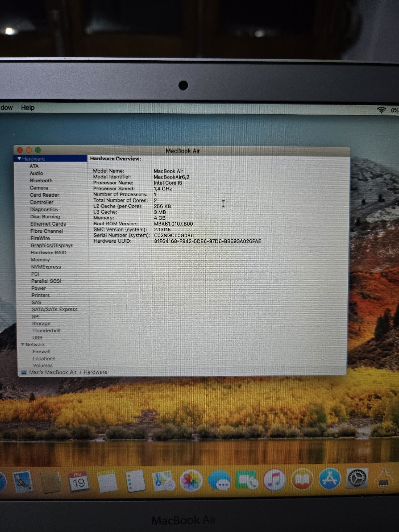Image resolution: width=399 pixels, height=532 pixels.
Task: Select Hardware RAID in the sidebar
Action: pyautogui.click(x=49, y=252)
